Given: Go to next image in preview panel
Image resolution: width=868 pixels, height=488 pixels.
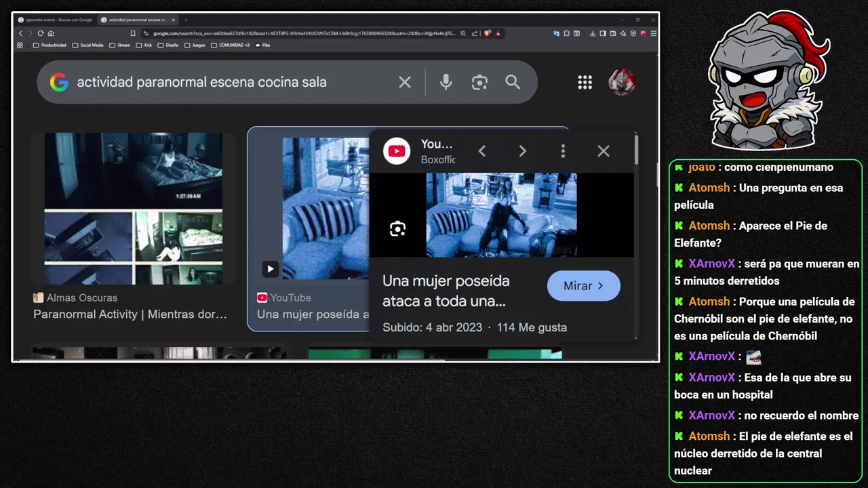Looking at the screenshot, I should tap(522, 151).
